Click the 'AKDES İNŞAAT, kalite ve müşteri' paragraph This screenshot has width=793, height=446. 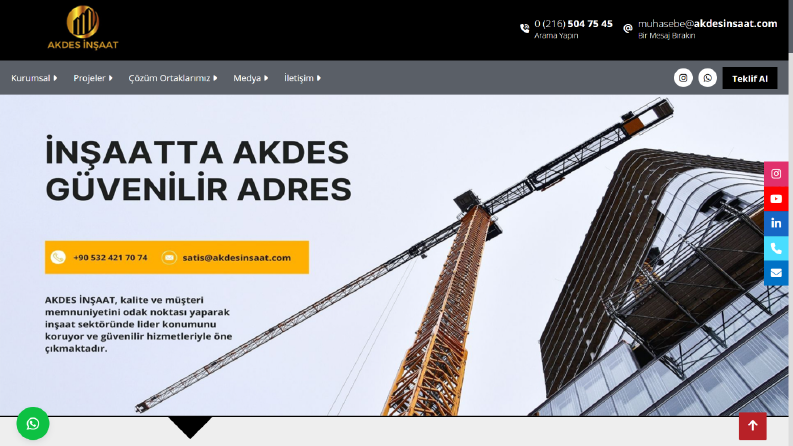139,324
